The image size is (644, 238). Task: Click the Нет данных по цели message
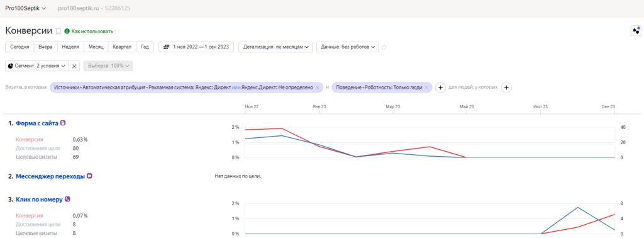(x=238, y=176)
